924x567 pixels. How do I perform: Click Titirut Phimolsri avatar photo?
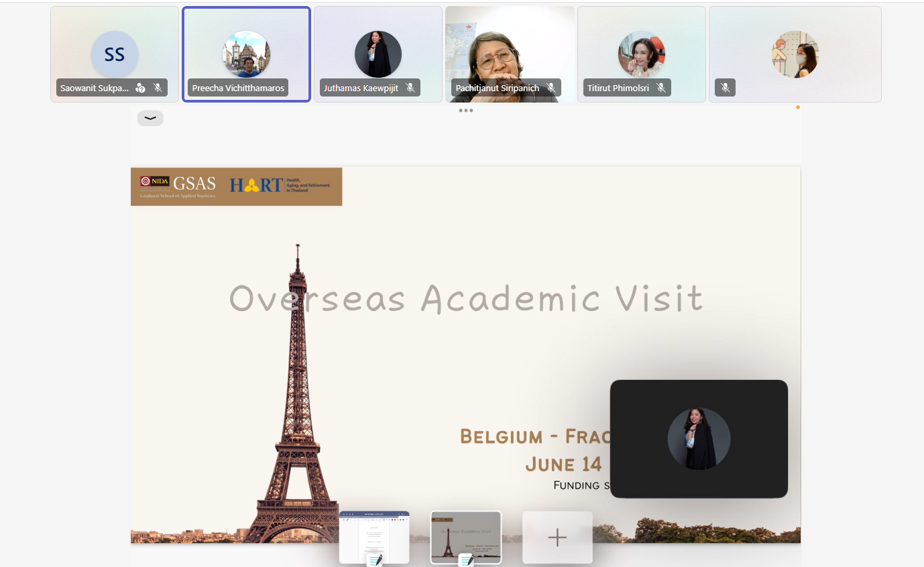[x=642, y=54]
